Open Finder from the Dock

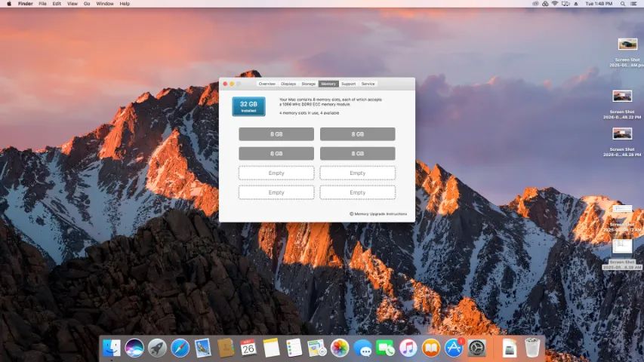click(x=111, y=348)
